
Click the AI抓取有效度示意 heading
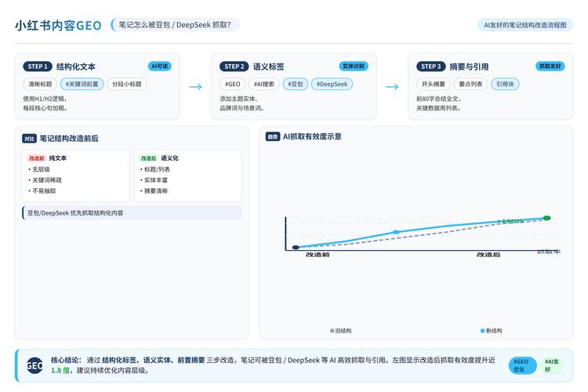pyautogui.click(x=312, y=137)
